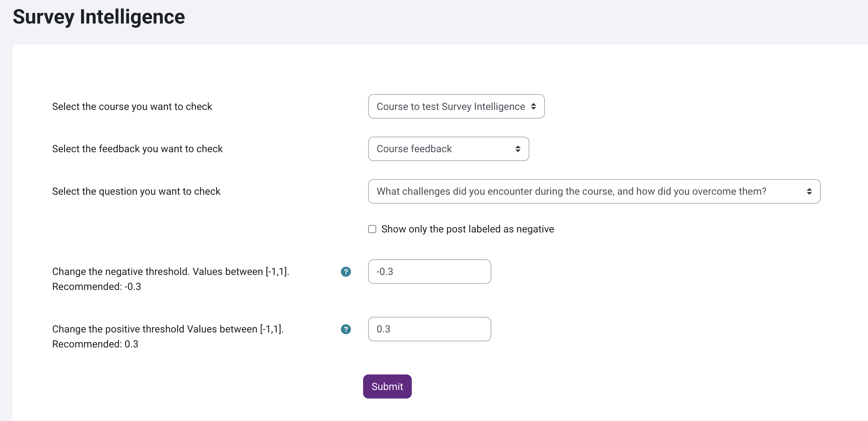Click the 'Select the feedback you want to check' label
The height and width of the screenshot is (421, 868).
point(137,149)
